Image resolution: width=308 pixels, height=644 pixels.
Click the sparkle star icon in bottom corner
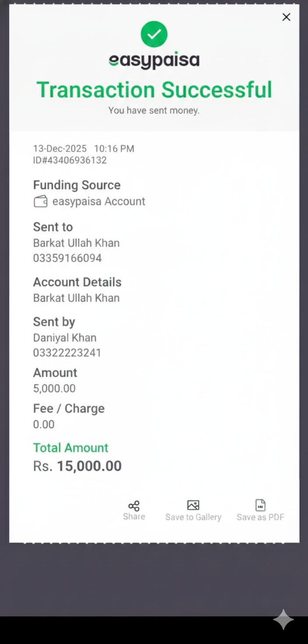pyautogui.click(x=283, y=619)
